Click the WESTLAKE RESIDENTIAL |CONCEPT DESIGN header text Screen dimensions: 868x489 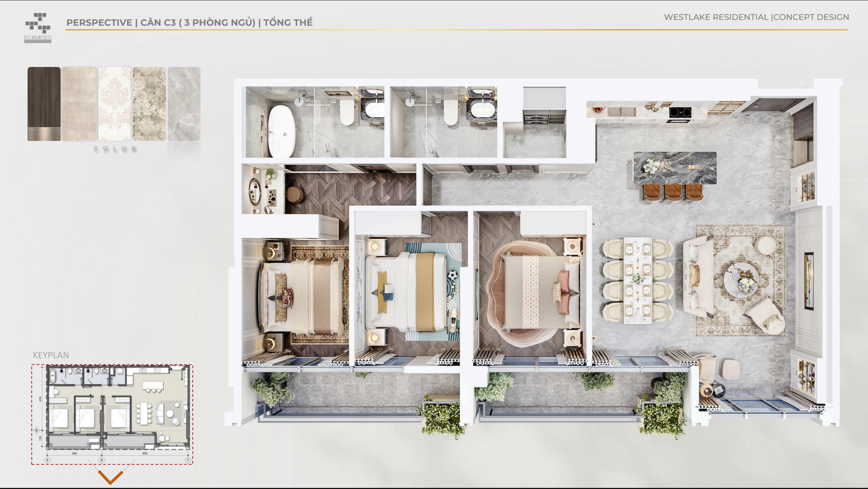756,17
